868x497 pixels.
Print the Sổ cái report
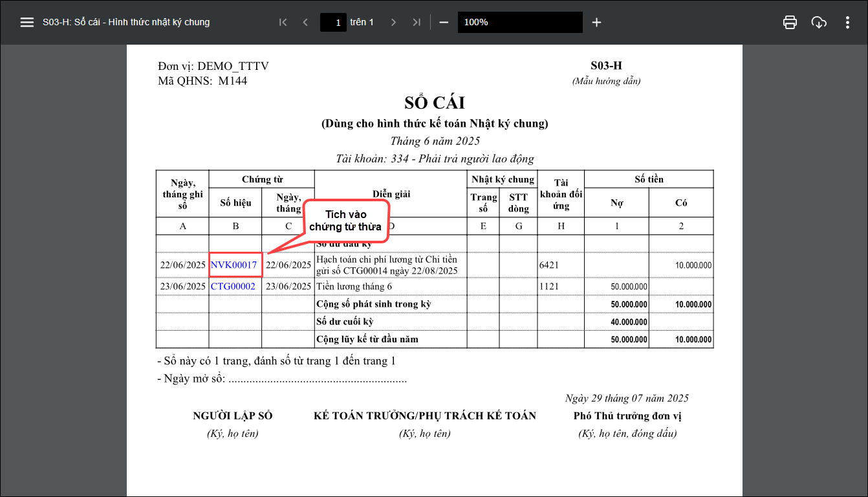[790, 22]
